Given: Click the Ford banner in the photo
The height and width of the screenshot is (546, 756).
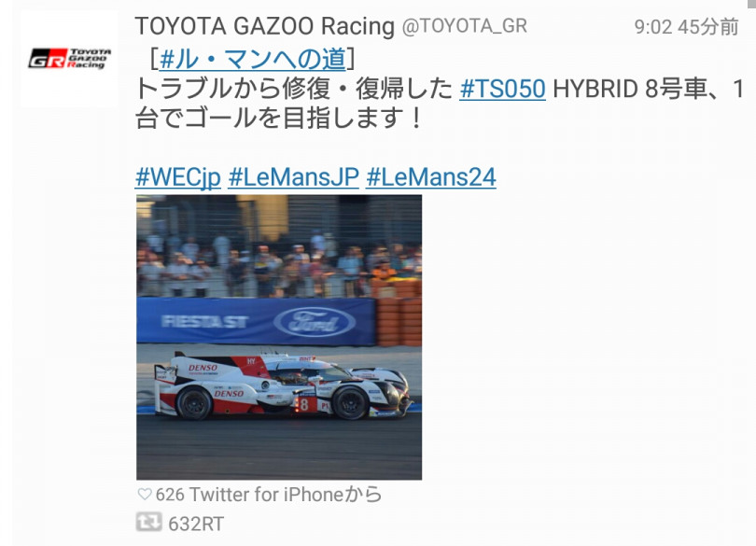Looking at the screenshot, I should point(315,322).
